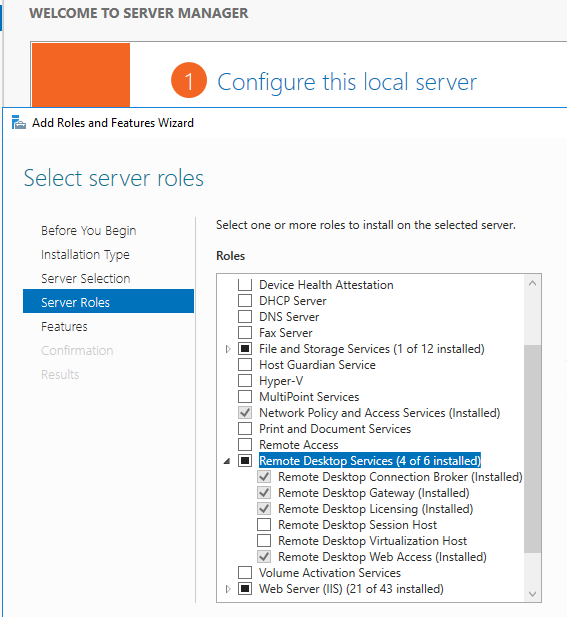Collapse the Remote Desktop Services tree

[227, 461]
